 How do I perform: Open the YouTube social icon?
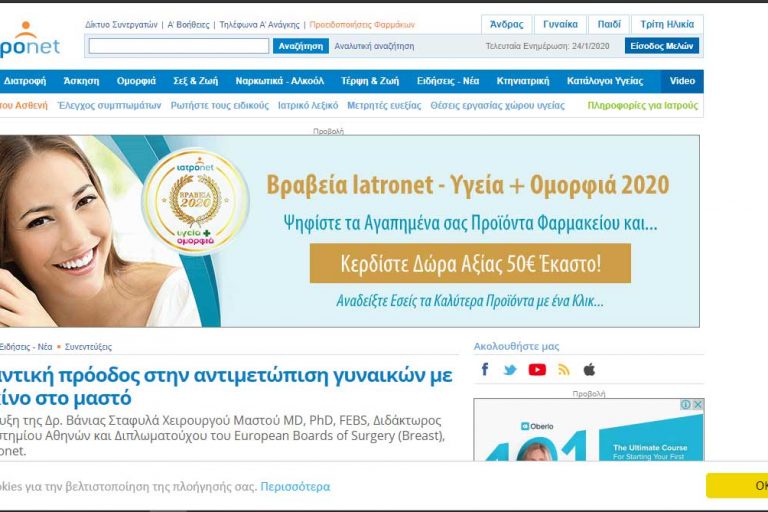pos(537,370)
